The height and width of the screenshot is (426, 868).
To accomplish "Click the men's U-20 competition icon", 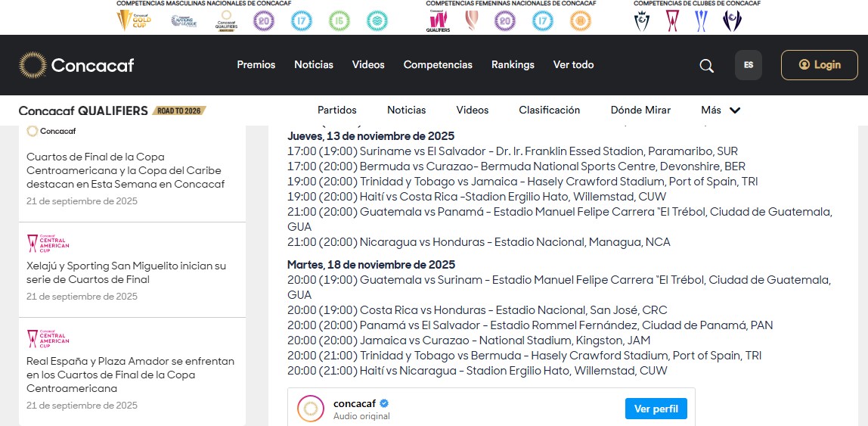I will tap(263, 20).
